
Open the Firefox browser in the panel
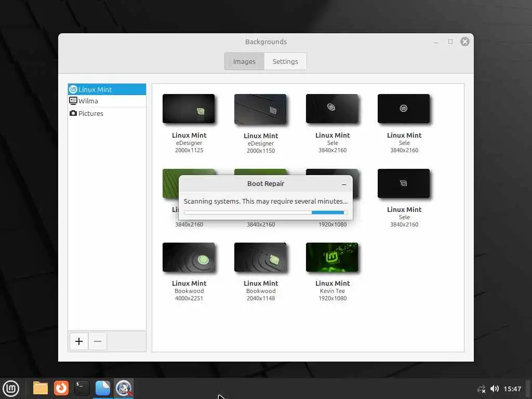point(61,388)
